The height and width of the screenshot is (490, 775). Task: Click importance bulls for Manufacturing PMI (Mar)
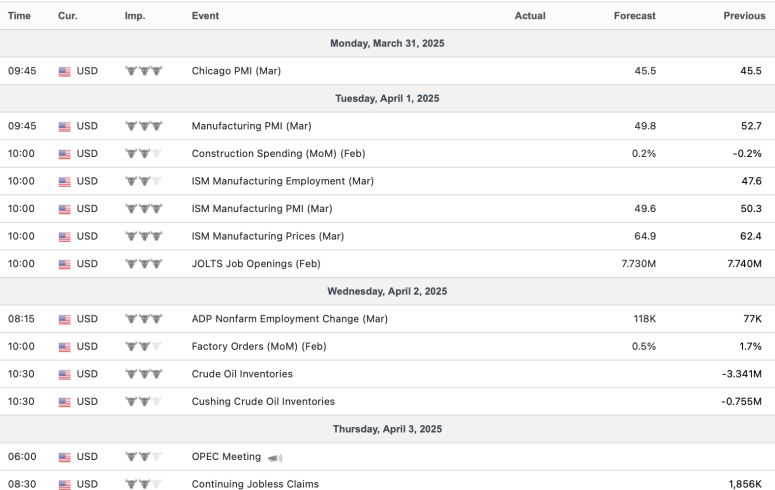click(144, 126)
